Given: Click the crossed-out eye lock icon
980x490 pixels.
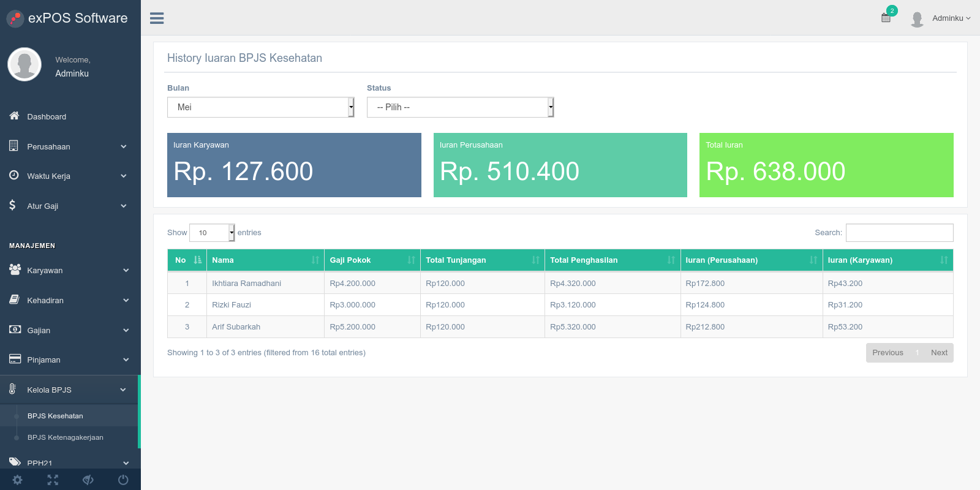Looking at the screenshot, I should pos(88,480).
